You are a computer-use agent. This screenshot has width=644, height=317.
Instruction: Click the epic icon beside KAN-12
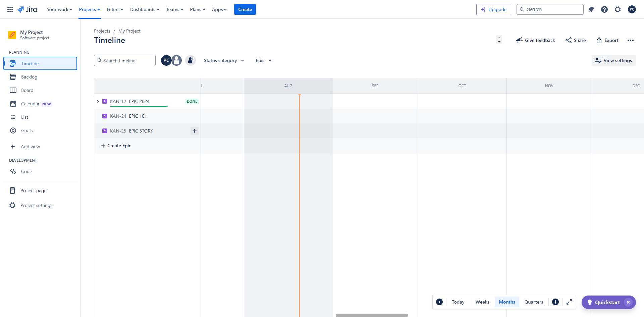pos(105,101)
